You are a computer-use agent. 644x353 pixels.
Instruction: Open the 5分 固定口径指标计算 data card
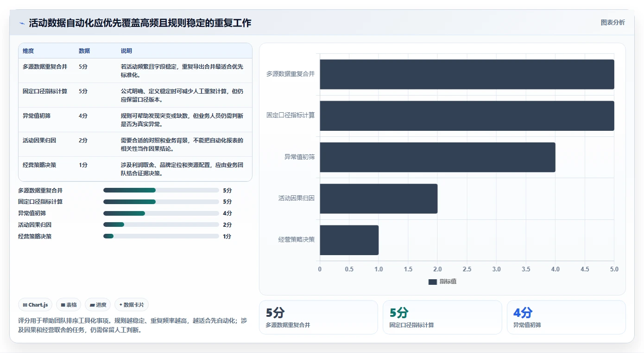click(442, 317)
